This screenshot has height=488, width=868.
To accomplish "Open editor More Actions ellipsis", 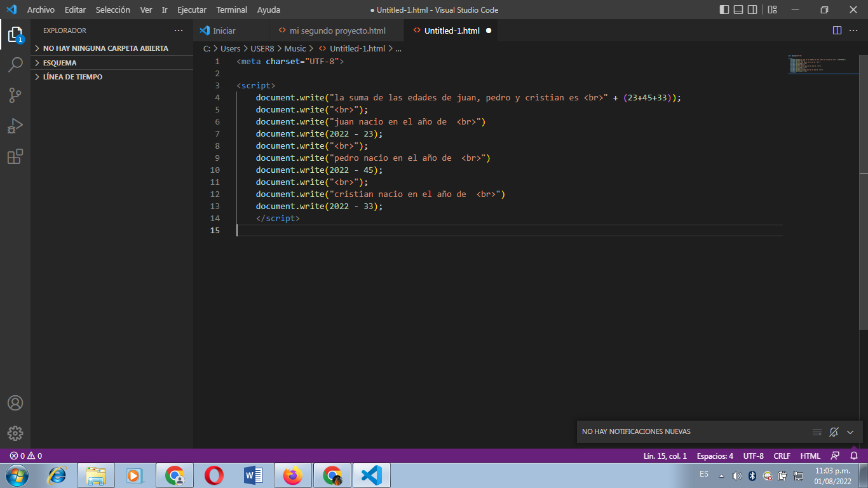I will 853,30.
